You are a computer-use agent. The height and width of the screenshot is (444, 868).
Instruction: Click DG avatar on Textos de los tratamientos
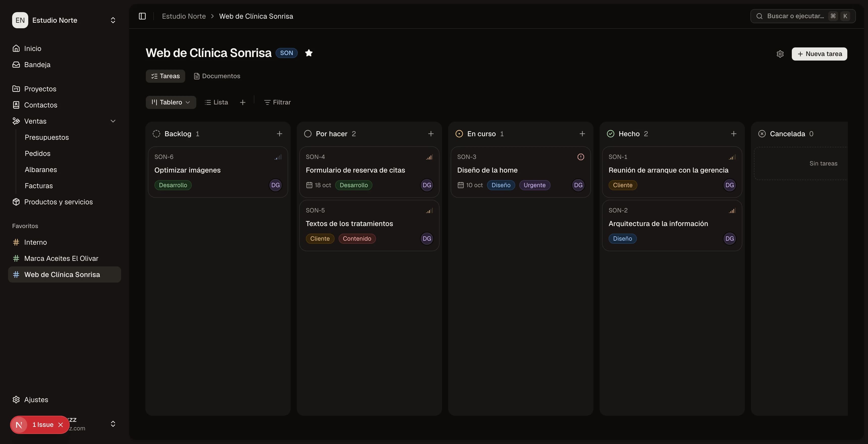point(427,238)
